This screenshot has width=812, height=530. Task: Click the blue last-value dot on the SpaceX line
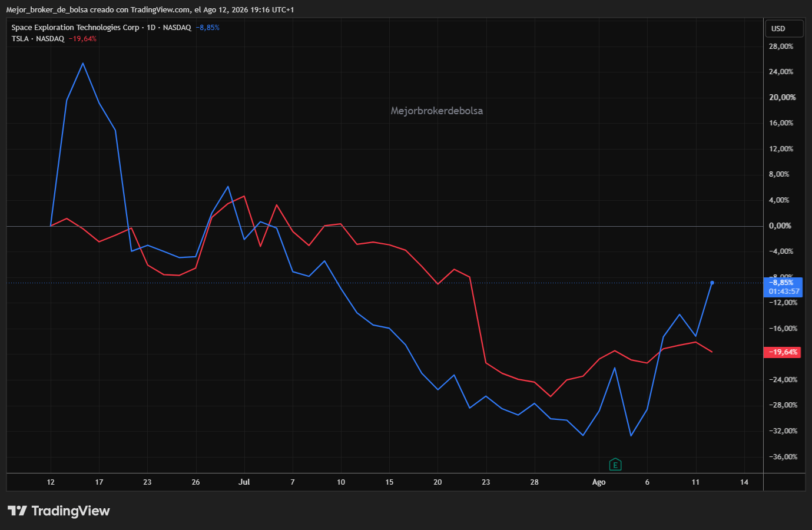(x=712, y=283)
